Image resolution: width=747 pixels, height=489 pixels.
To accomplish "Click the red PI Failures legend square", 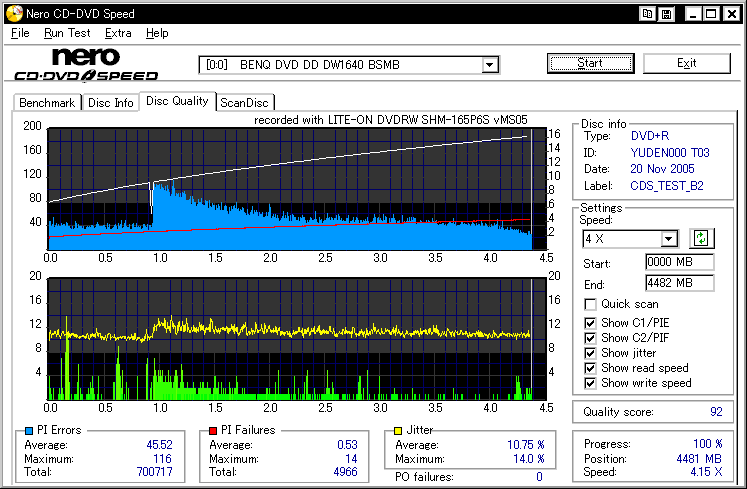I will pos(213,431).
